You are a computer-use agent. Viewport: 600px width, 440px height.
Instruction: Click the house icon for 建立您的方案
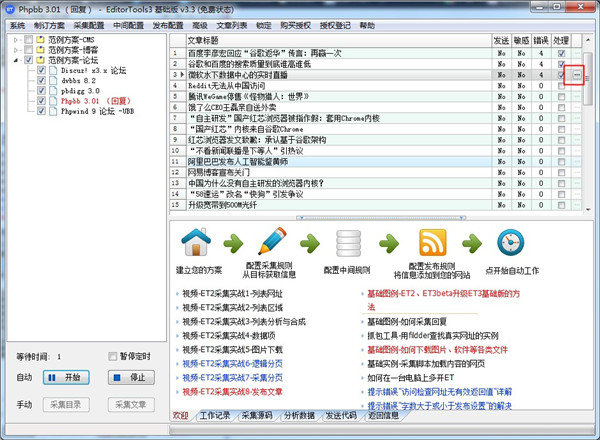pos(196,242)
